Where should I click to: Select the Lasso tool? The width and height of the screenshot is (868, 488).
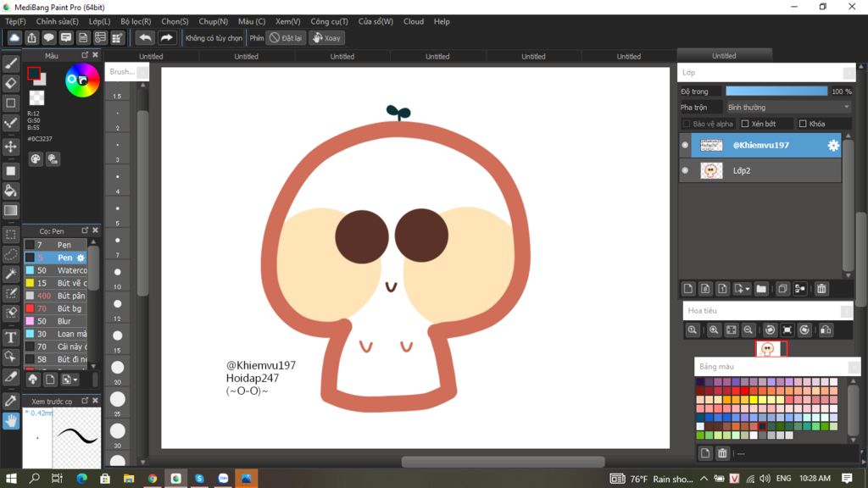click(10, 254)
